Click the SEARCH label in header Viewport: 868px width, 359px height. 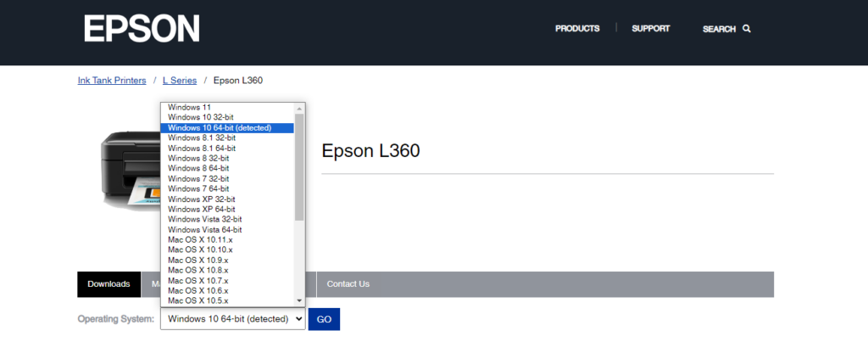pos(719,29)
